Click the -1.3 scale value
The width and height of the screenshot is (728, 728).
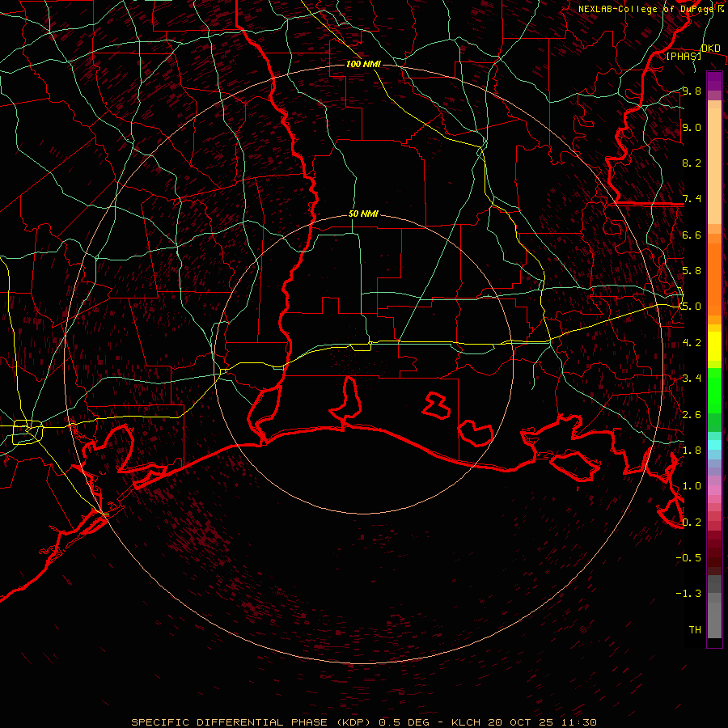click(x=688, y=594)
